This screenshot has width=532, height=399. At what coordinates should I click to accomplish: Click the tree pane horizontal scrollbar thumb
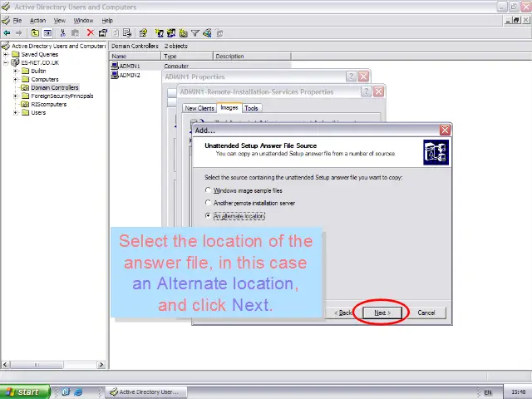click(x=37, y=365)
